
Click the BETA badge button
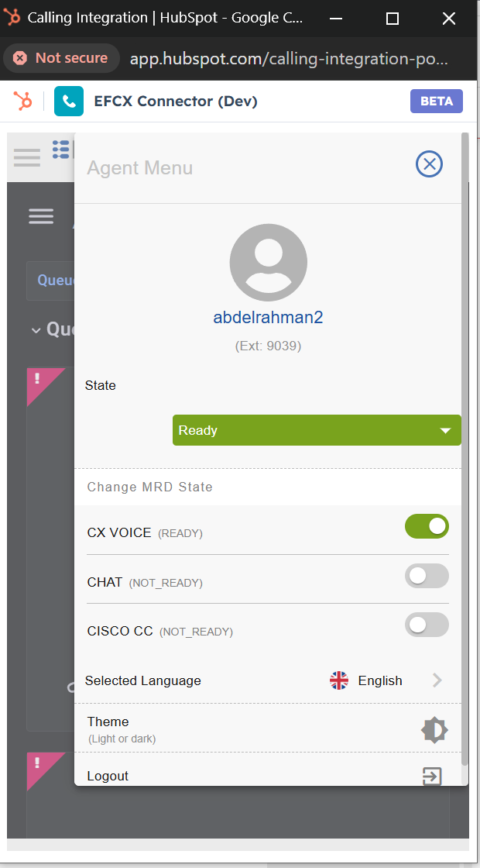(437, 102)
